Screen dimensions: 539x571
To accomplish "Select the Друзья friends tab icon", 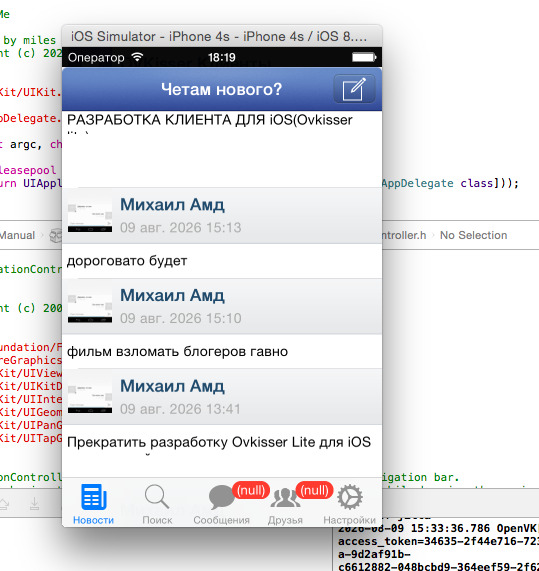I will pos(285,497).
